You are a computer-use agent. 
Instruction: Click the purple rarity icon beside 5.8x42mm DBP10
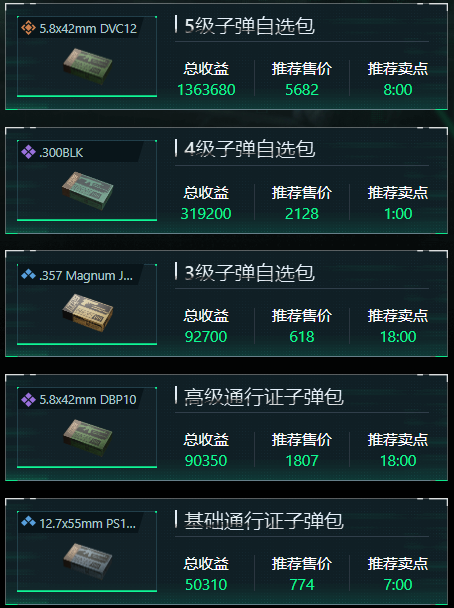(28, 399)
